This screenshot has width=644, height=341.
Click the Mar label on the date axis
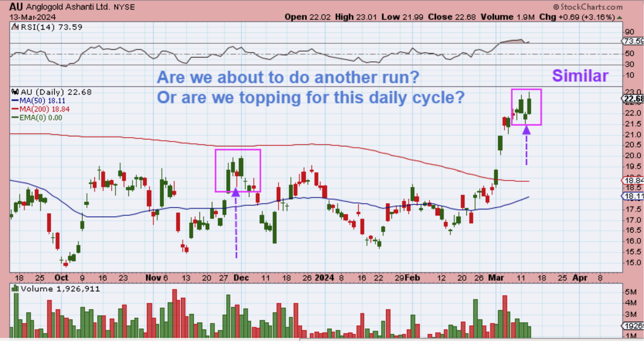pos(496,277)
